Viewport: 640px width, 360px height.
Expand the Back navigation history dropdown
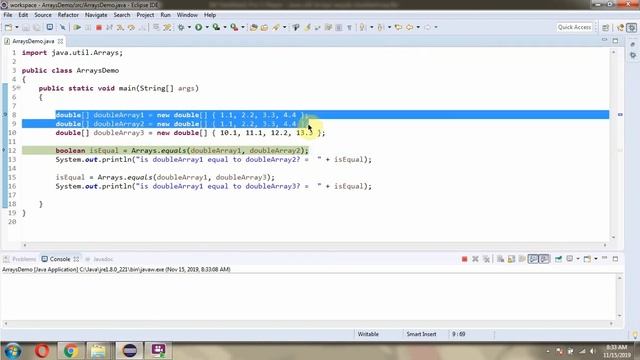(x=418, y=27)
